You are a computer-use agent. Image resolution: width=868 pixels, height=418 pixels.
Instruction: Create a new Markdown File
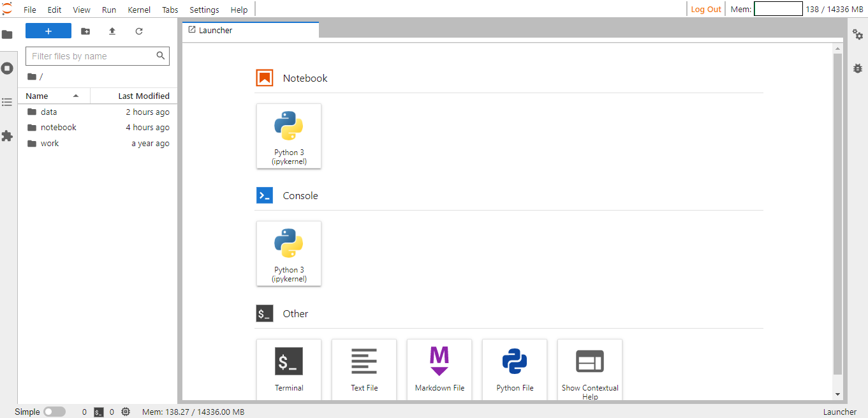click(439, 369)
